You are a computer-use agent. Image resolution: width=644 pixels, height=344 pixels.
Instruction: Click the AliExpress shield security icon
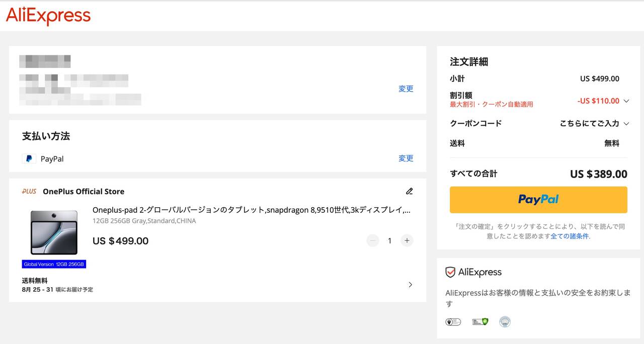tap(450, 273)
